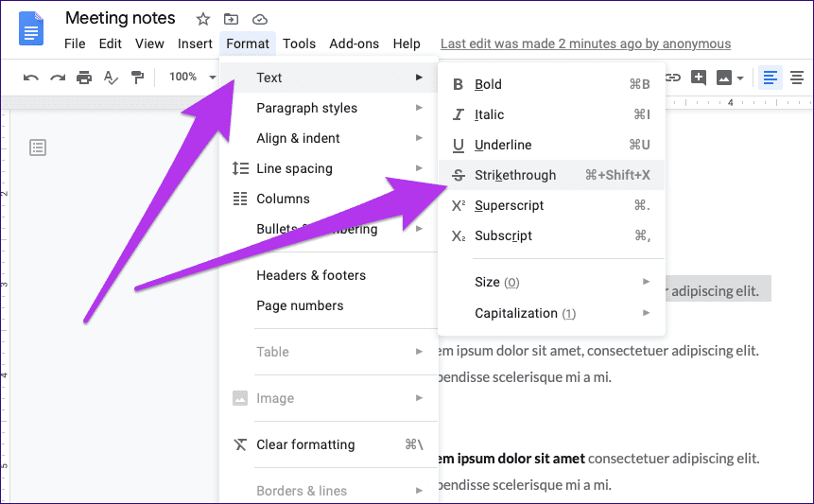The height and width of the screenshot is (504, 814).
Task: Open the 100% zoom dropdown
Action: coord(190,78)
